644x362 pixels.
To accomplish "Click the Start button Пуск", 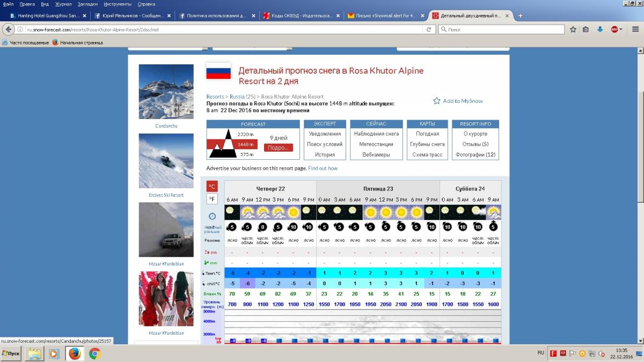I will [x=12, y=353].
